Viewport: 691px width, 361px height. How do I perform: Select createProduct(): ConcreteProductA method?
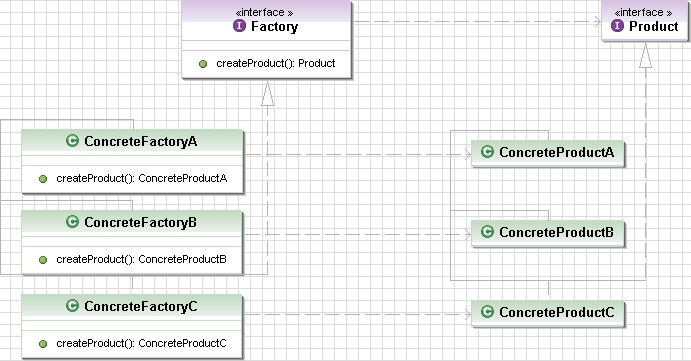tap(141, 178)
